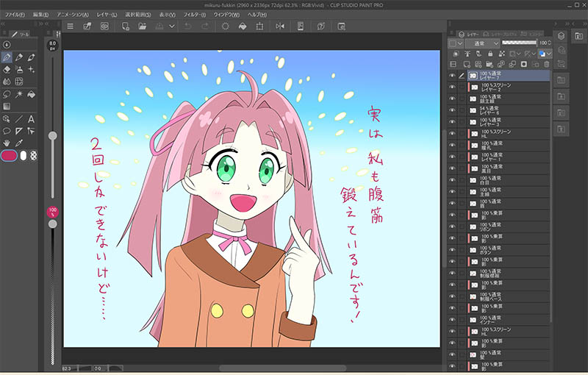The image size is (588, 375).
Task: Hide the レイヤー 2 screen layer
Action: (x=452, y=87)
